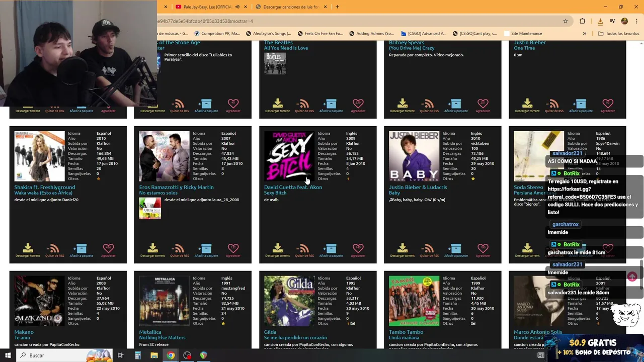Open File Explorer from taskbar
This screenshot has width=644, height=362.
pyautogui.click(x=154, y=355)
